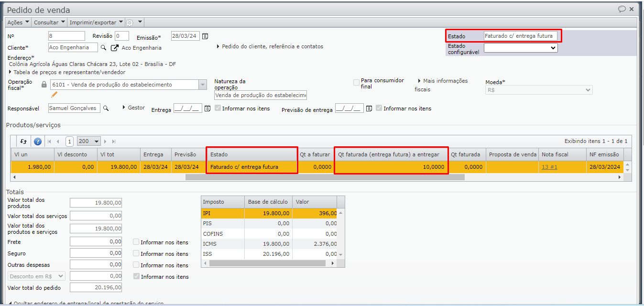
Task: Expand Pedido do cliente, referência e contatos
Action: (270, 46)
